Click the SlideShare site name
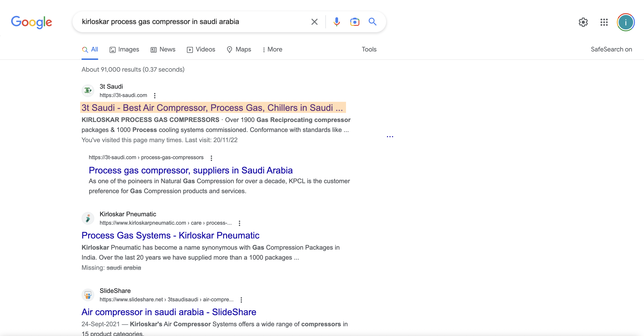Image resolution: width=644 pixels, height=336 pixels. click(115, 291)
